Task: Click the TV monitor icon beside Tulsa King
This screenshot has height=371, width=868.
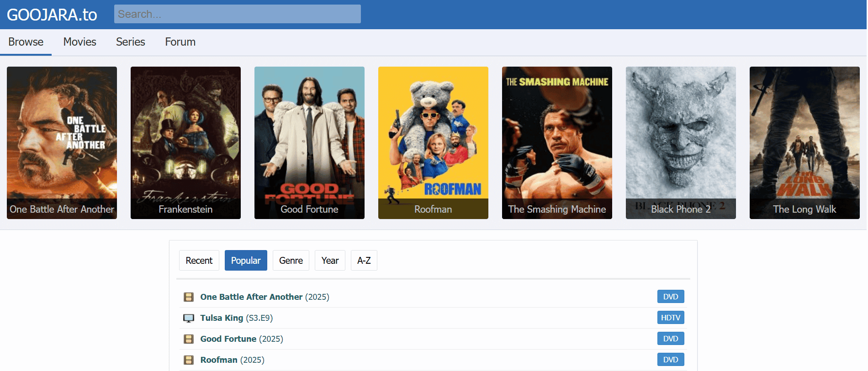Action: click(188, 318)
